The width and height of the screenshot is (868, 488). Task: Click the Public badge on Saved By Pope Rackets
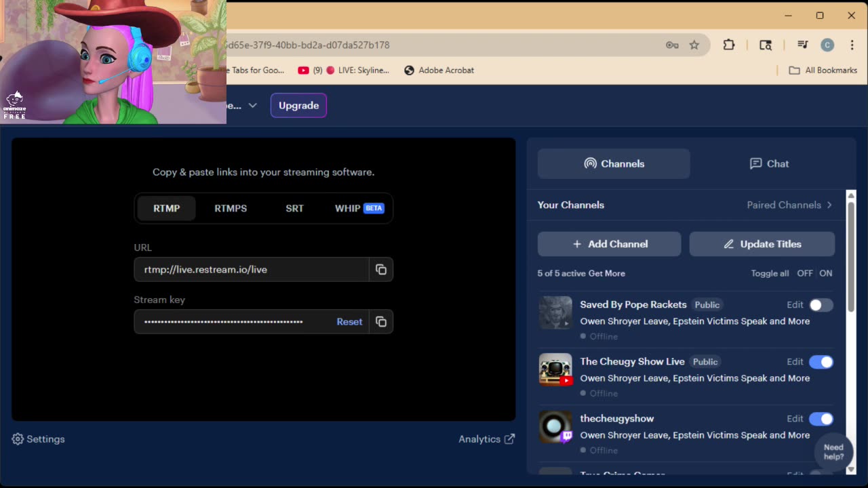(707, 305)
